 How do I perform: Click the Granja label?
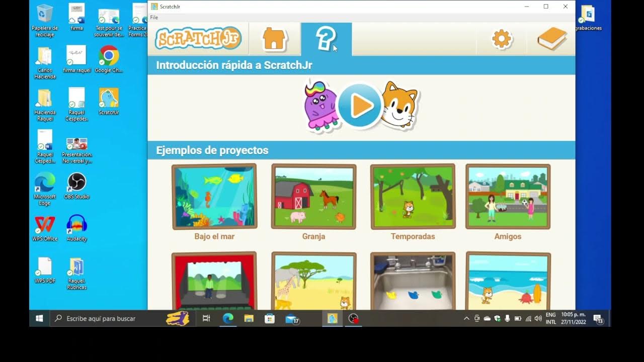(313, 236)
